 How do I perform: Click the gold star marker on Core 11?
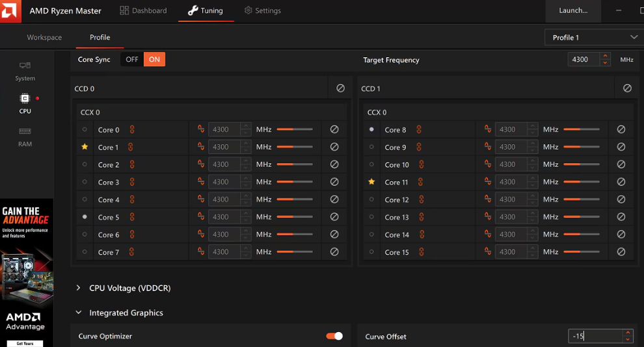click(371, 181)
